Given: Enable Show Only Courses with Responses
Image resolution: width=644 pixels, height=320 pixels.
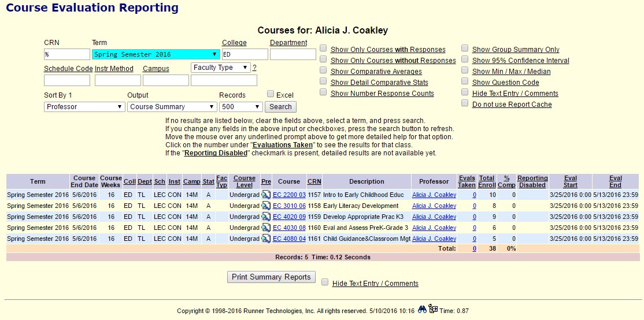Looking at the screenshot, I should pyautogui.click(x=324, y=49).
